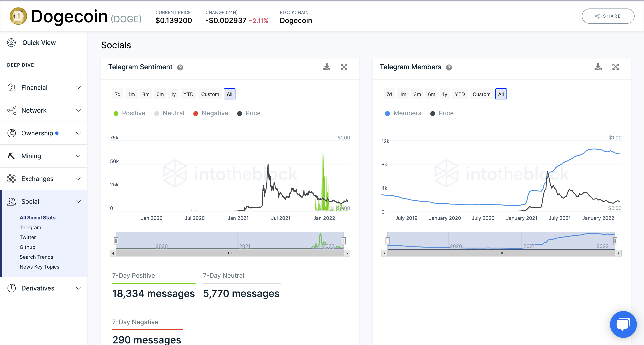
Task: Select 7d range on Telegram Sentiment
Action: click(x=117, y=94)
